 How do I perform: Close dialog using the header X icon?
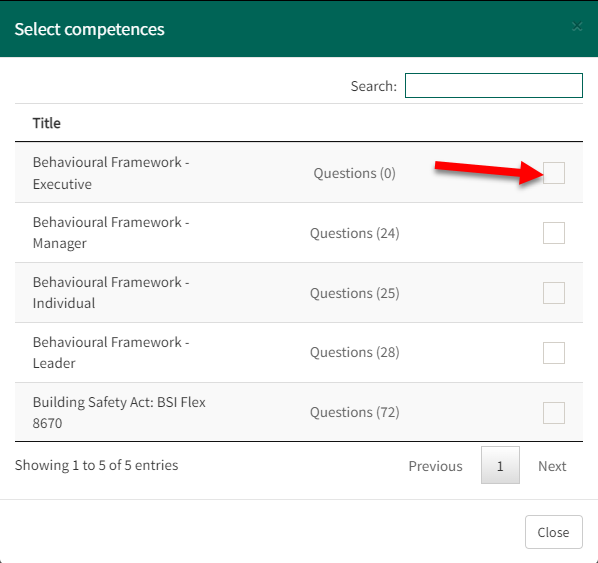(x=577, y=26)
